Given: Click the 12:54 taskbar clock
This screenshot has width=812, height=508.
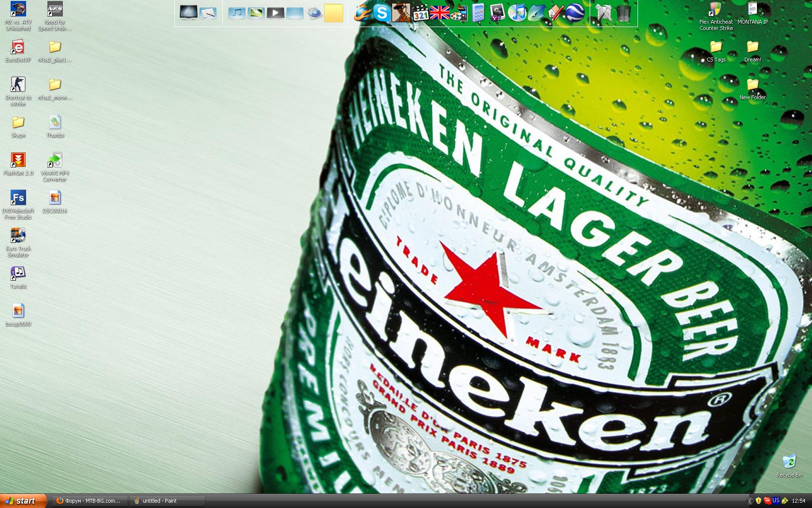Looking at the screenshot, I should click(798, 501).
